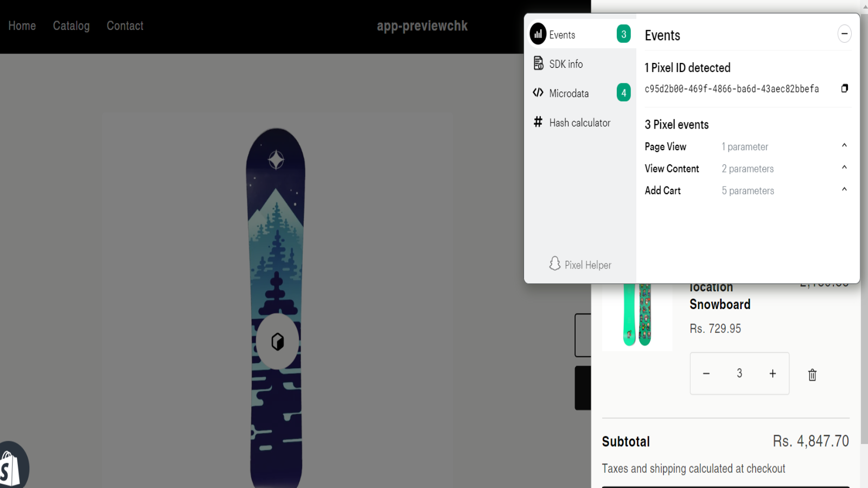This screenshot has height=488, width=868.
Task: Open the SDK info document icon
Action: tap(538, 63)
